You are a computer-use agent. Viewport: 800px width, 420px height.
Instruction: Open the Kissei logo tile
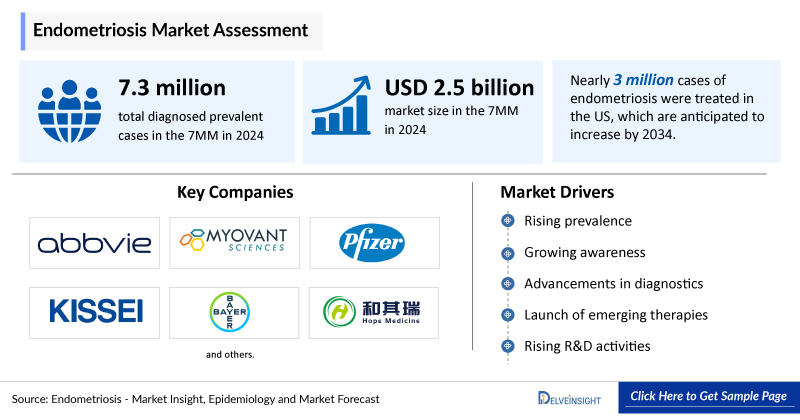[94, 312]
